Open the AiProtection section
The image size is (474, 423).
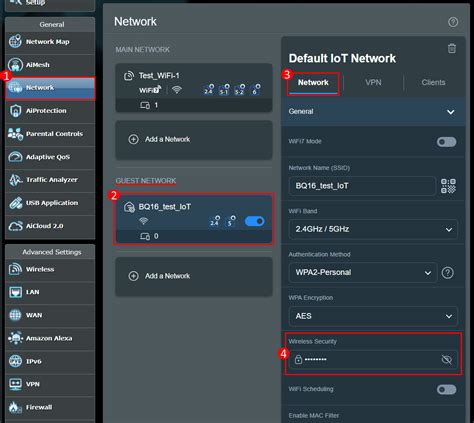pyautogui.click(x=50, y=111)
